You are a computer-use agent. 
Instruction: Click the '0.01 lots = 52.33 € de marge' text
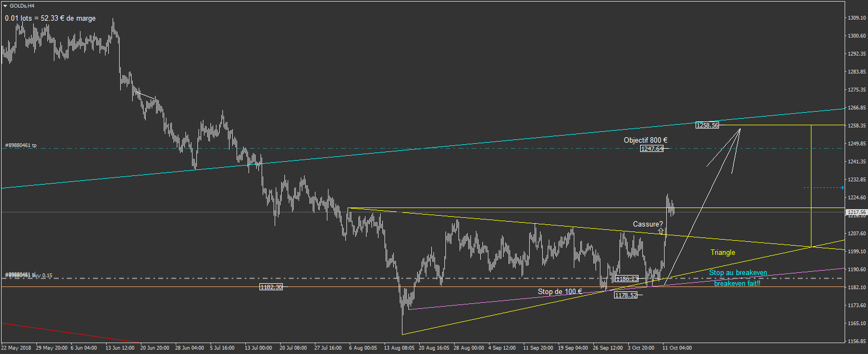point(50,18)
